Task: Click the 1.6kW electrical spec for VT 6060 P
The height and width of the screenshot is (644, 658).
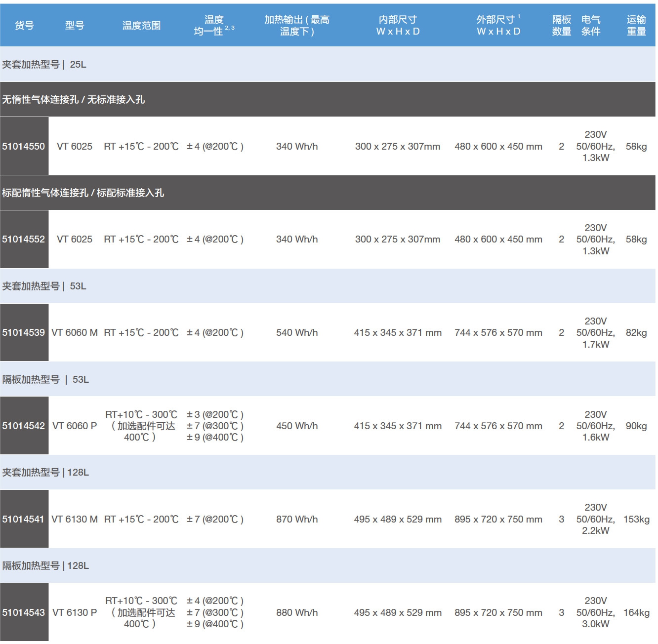Action: [596, 437]
